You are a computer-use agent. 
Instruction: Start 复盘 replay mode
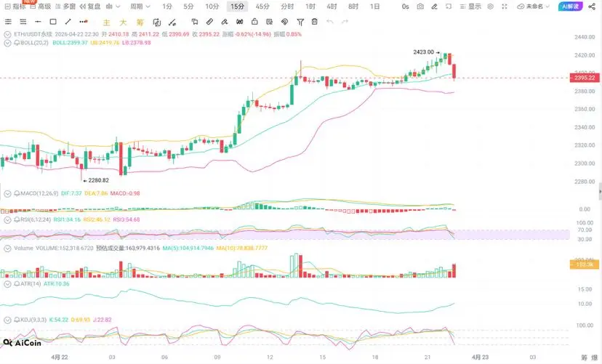point(90,7)
